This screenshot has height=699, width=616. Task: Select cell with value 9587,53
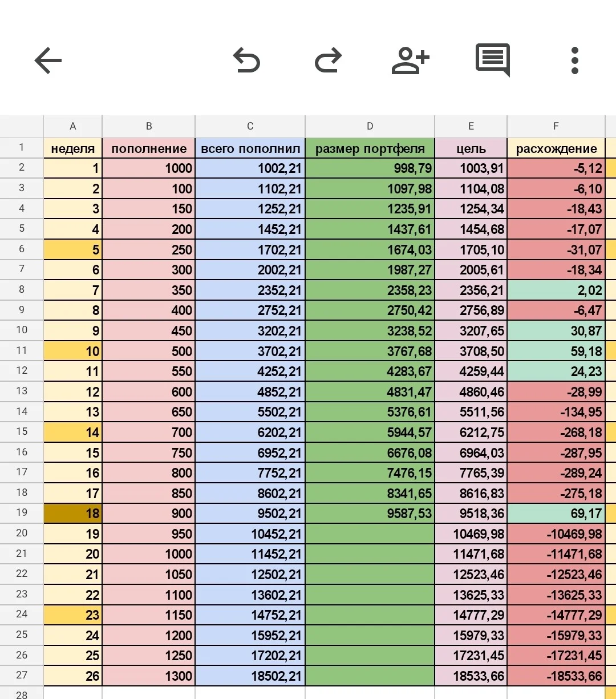click(370, 513)
